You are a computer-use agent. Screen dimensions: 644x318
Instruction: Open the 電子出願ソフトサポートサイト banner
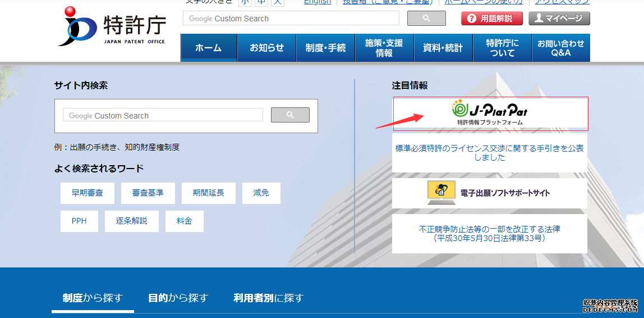coord(489,193)
